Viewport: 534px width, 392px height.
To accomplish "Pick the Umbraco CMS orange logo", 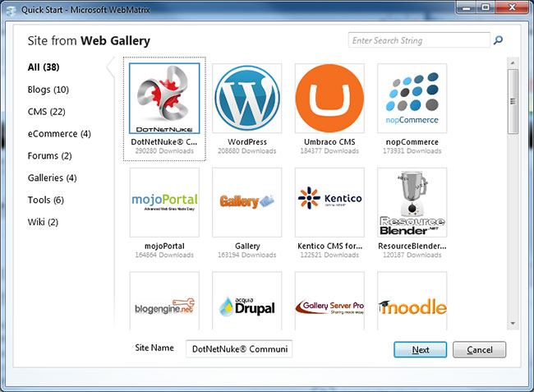I will coord(329,98).
